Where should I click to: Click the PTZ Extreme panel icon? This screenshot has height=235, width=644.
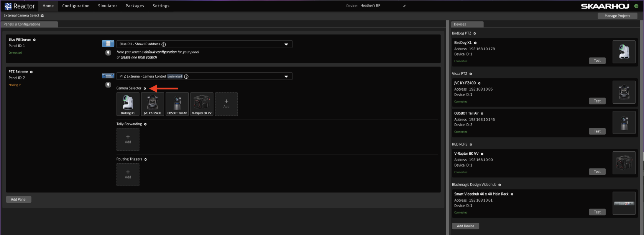point(108,76)
